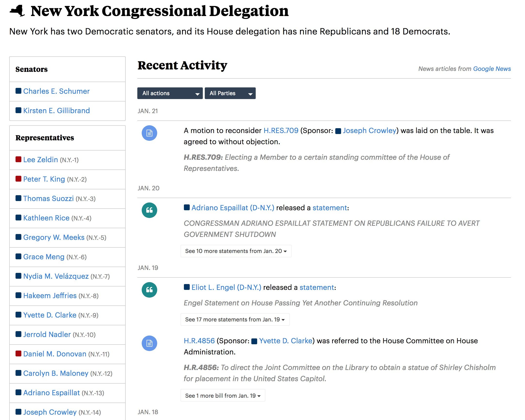
Task: Open the H.R.4856 bill link
Action: [x=199, y=341]
